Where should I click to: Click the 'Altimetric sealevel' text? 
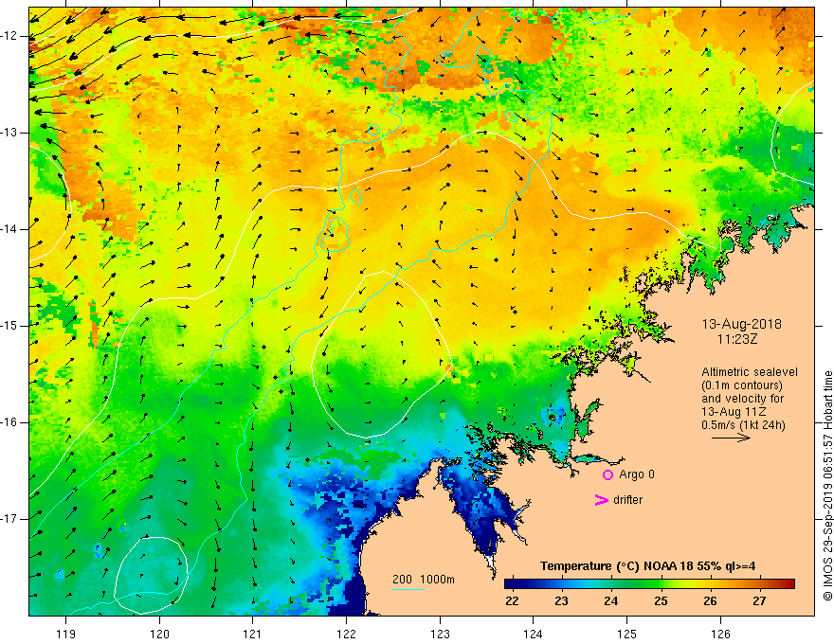pos(750,372)
